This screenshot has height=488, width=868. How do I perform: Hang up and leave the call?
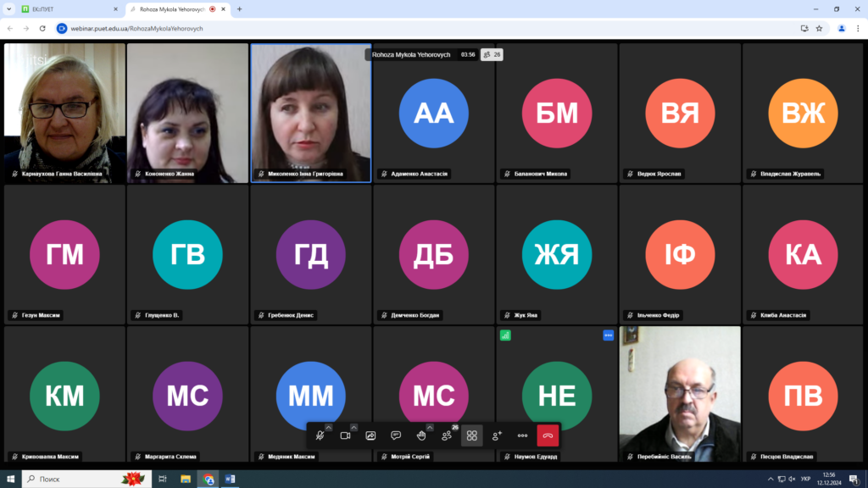click(x=548, y=435)
